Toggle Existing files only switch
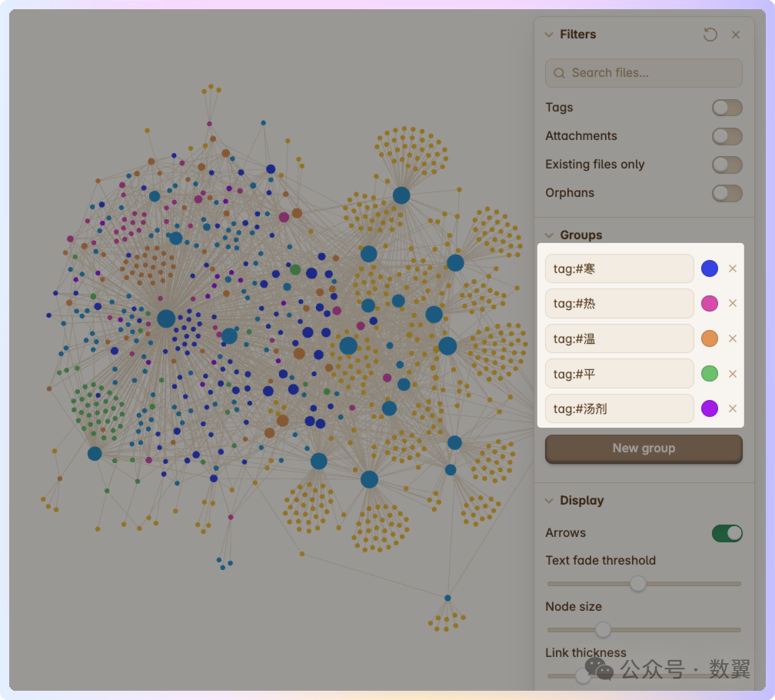 click(727, 165)
